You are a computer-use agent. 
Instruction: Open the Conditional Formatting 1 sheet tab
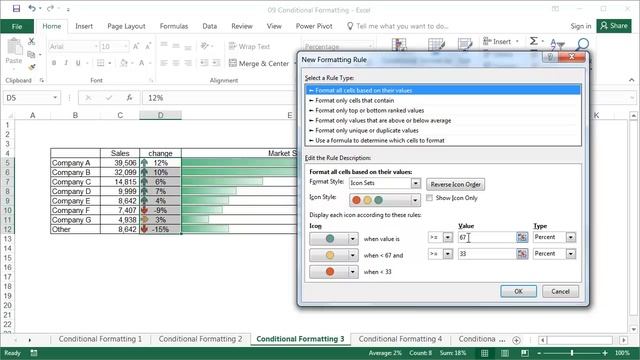click(100, 339)
